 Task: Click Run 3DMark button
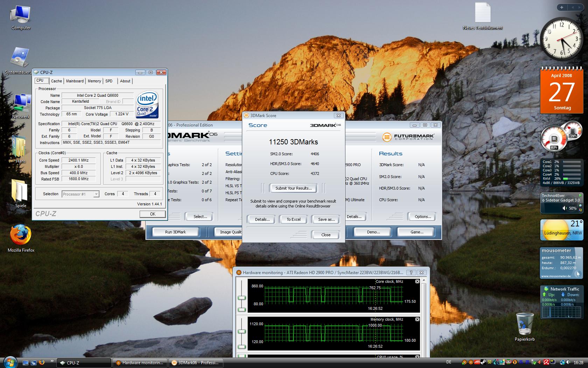(x=176, y=232)
